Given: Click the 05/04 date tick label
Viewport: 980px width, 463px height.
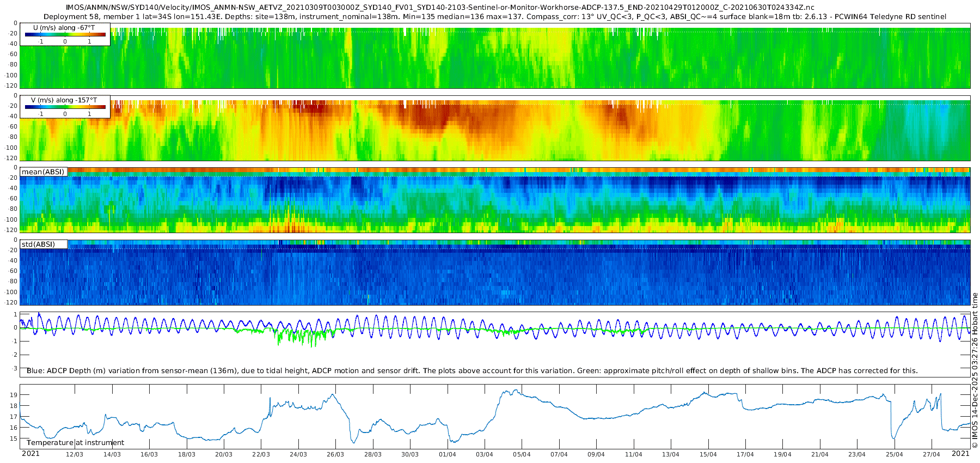Looking at the screenshot, I should [522, 454].
